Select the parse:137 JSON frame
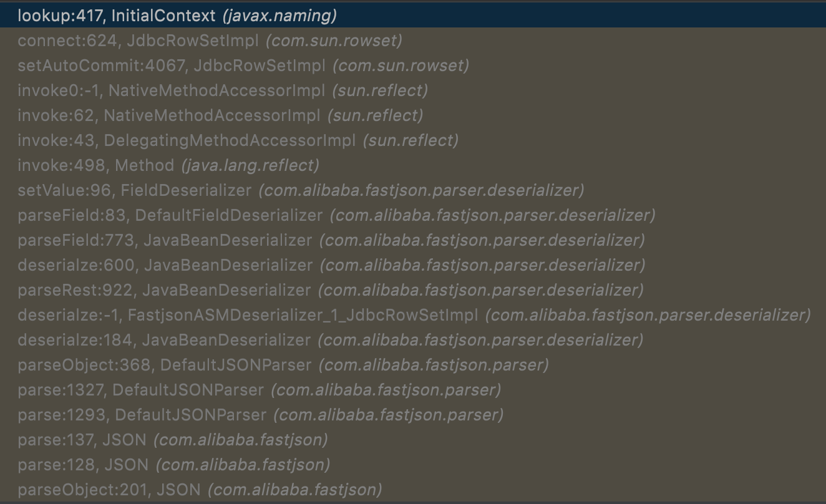The width and height of the screenshot is (826, 504). coord(173,440)
